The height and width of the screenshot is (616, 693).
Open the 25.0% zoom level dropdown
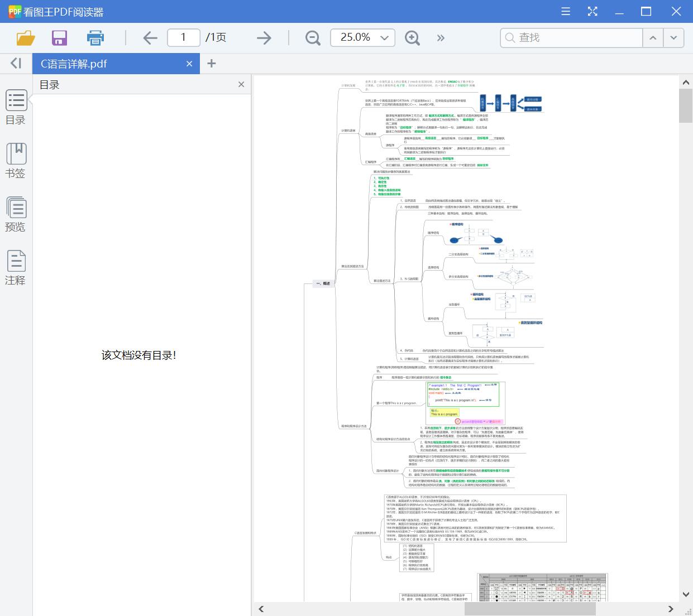[384, 37]
